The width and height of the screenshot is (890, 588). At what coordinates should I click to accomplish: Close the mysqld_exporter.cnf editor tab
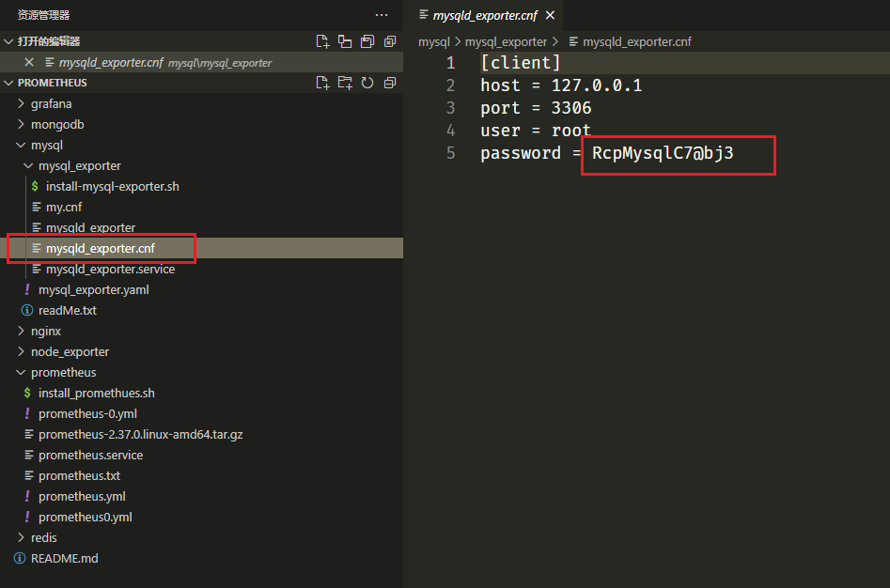pyautogui.click(x=550, y=16)
